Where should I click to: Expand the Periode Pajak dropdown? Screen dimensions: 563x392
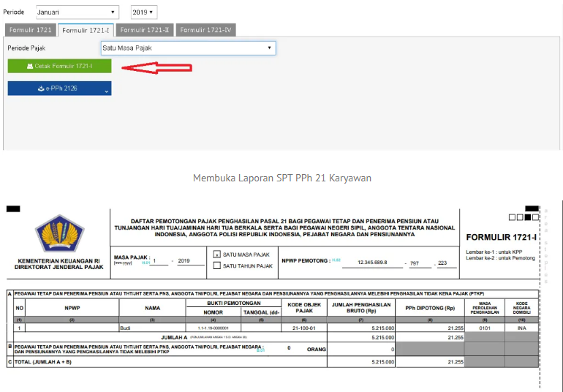(x=187, y=48)
